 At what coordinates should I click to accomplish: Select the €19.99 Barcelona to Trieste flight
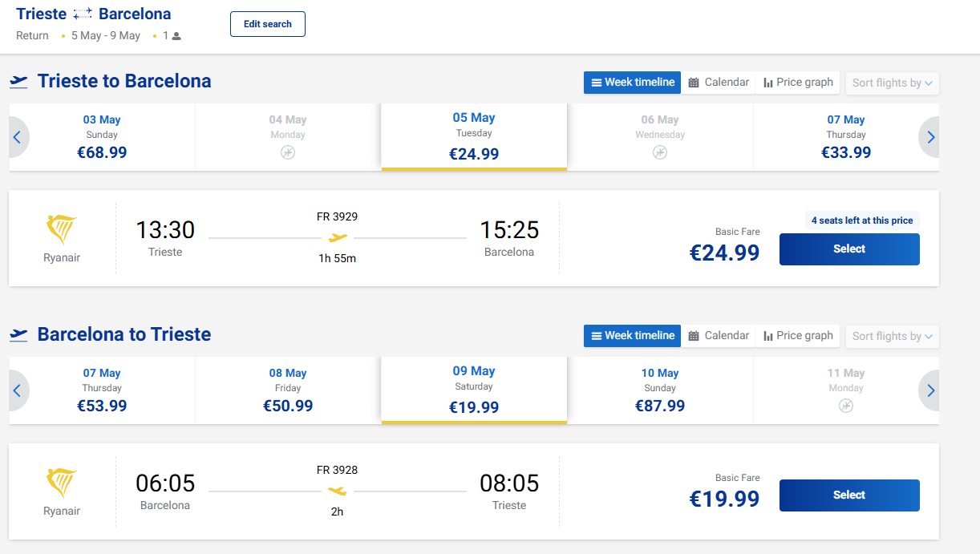[x=848, y=495]
